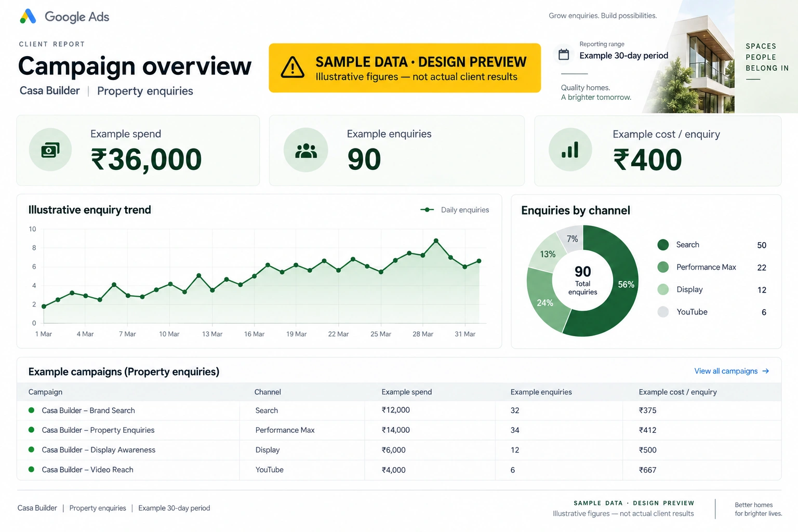This screenshot has height=532, width=798.
Task: Click the green status dot for Display Awareness
Action: click(31, 450)
